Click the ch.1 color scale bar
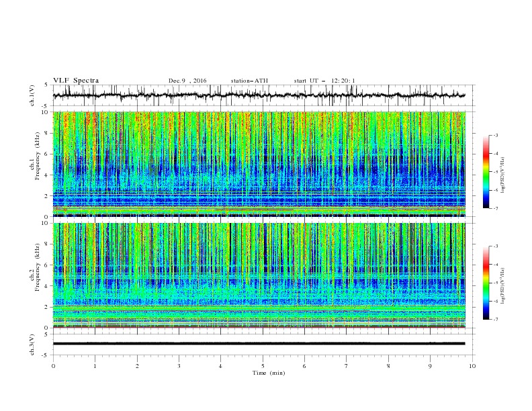 coord(486,172)
